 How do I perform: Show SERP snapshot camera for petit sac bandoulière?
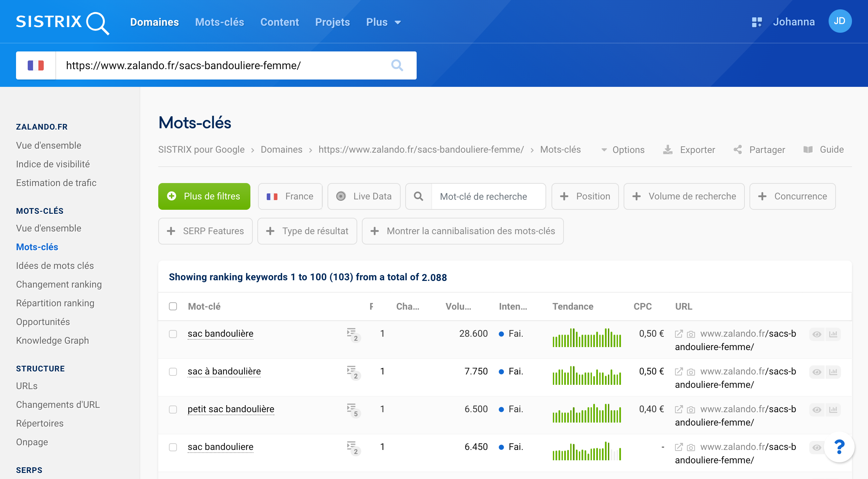(x=691, y=410)
